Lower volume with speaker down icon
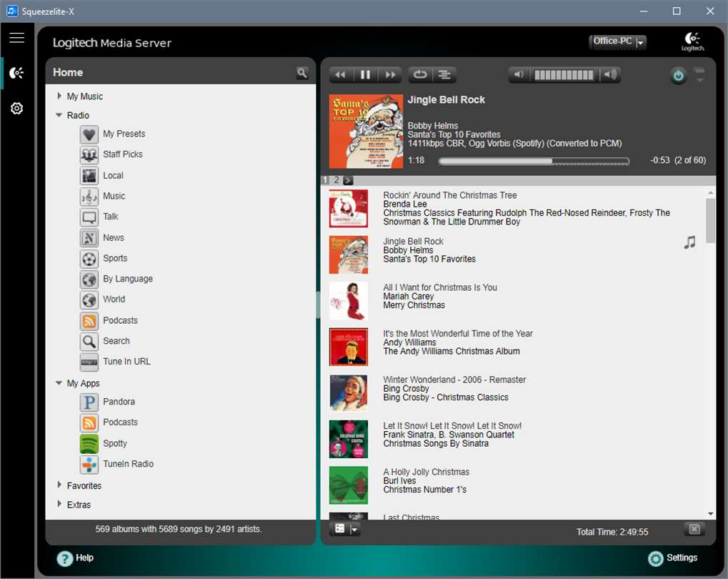 pos(519,75)
